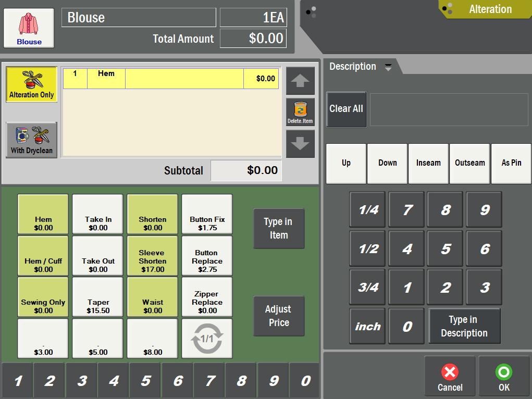Viewport: 532px width, 399px height.
Task: Expand the Alteration tab chevron
Action: pos(446,9)
